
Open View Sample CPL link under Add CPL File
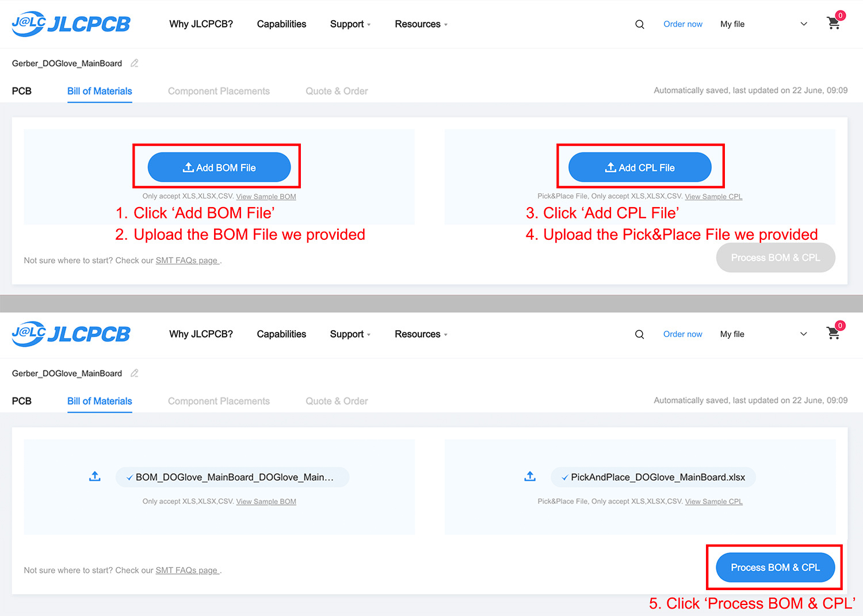713,197
